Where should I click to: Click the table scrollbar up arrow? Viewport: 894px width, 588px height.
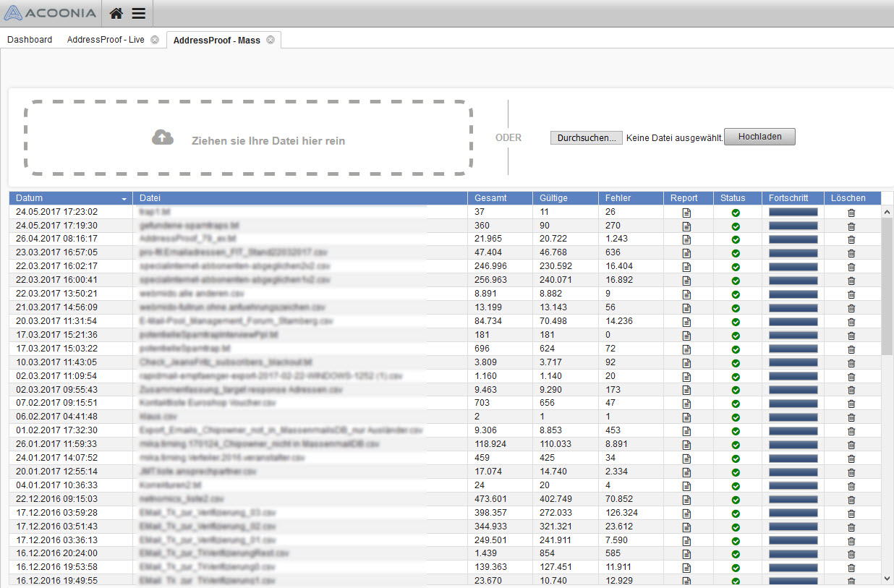point(887,212)
